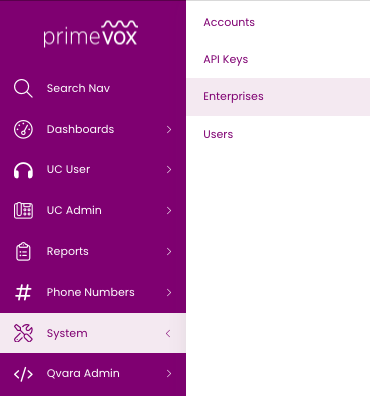This screenshot has height=396, width=370.
Task: Expand the UC User submenu arrow
Action: [x=169, y=170]
